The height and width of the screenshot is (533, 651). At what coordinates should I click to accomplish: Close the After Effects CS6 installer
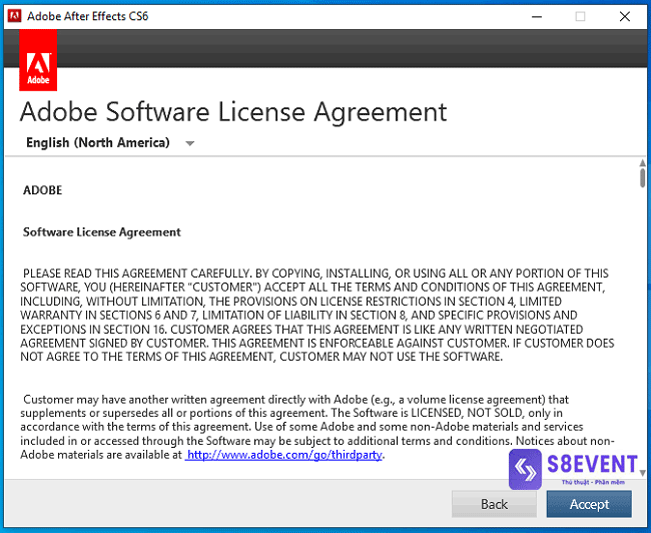(624, 17)
